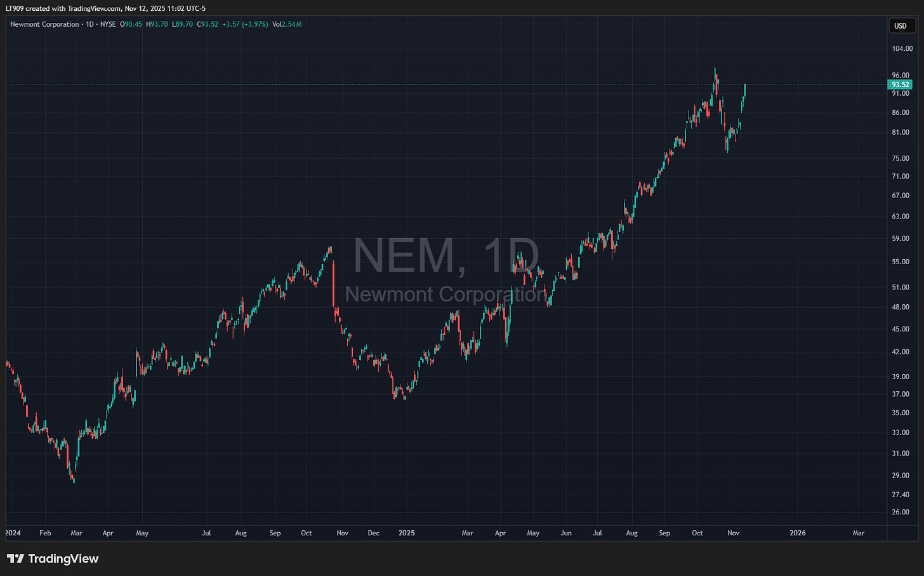Click the 71.00 price axis label
The image size is (924, 576).
[x=901, y=177]
